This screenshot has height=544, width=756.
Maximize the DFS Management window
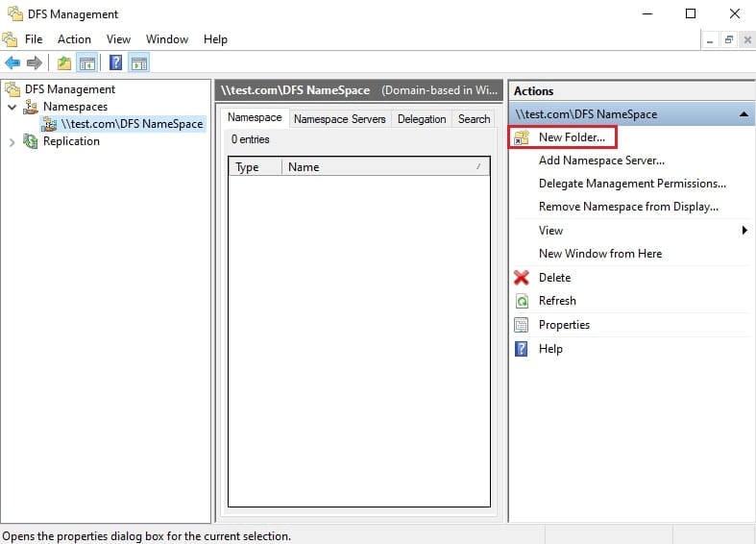pyautogui.click(x=691, y=13)
